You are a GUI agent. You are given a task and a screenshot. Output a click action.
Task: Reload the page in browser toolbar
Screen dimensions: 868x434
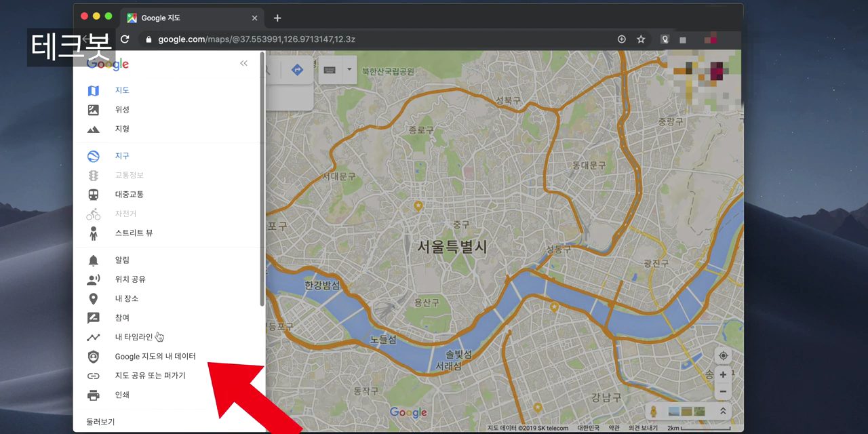point(125,39)
